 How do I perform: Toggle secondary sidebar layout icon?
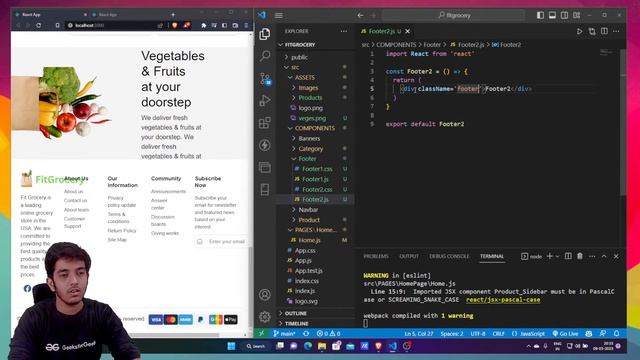tap(564, 15)
